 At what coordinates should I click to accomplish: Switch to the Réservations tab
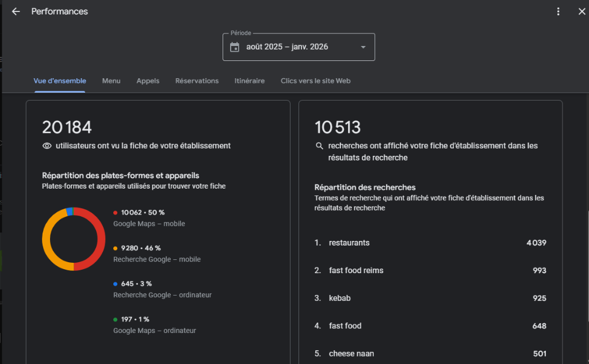[x=197, y=81]
